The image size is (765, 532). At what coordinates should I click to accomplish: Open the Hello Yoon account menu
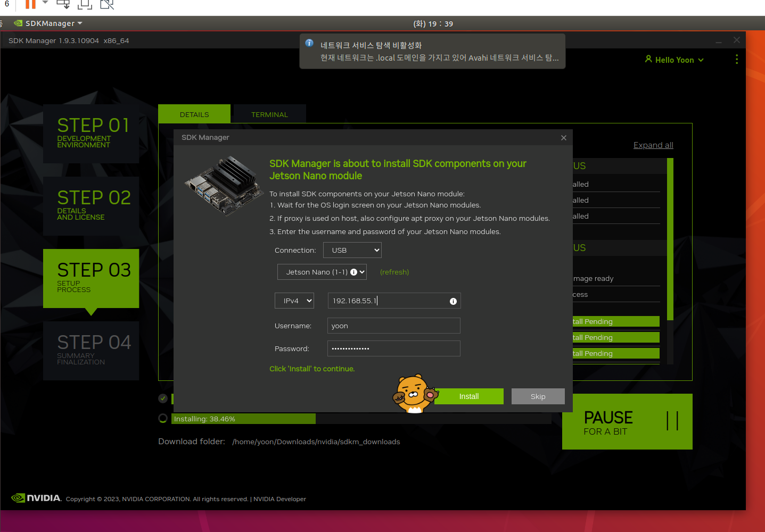tap(674, 60)
